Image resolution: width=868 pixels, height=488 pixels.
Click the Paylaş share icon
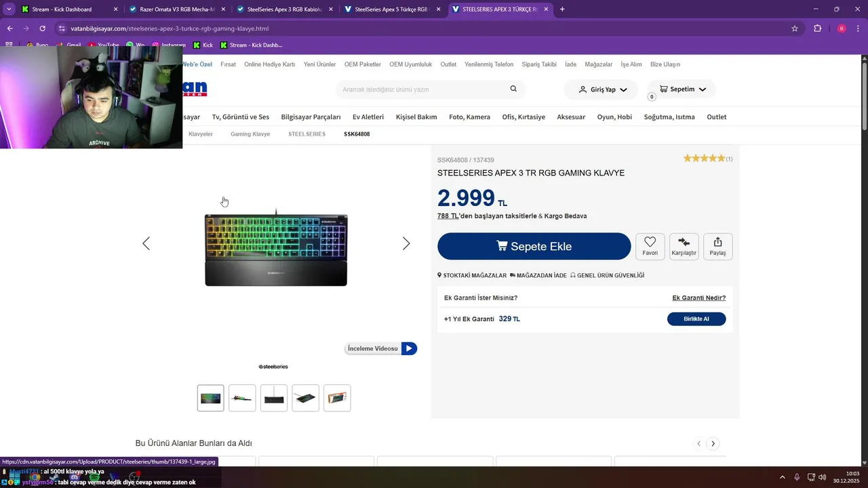point(717,246)
